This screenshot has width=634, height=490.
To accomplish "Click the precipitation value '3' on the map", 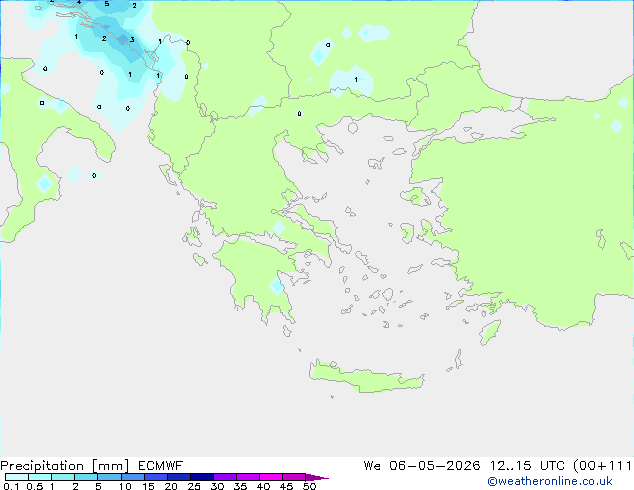I will click(x=132, y=40).
